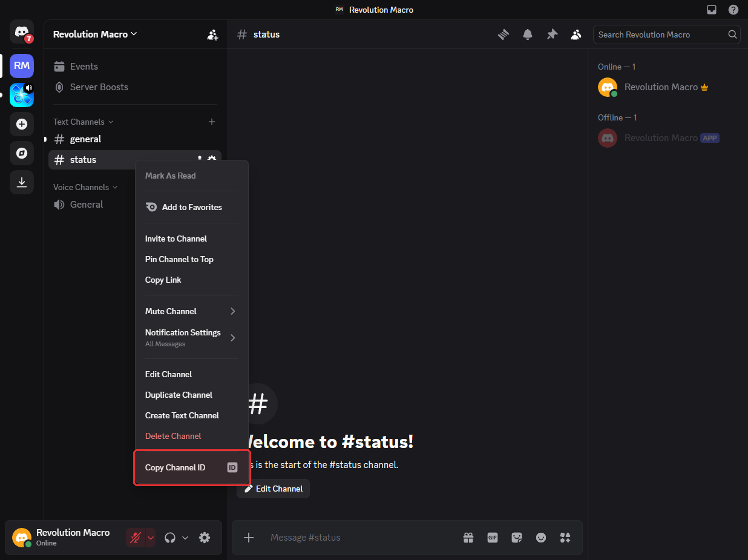Click the "Online — 1" member list heading

[x=617, y=67]
